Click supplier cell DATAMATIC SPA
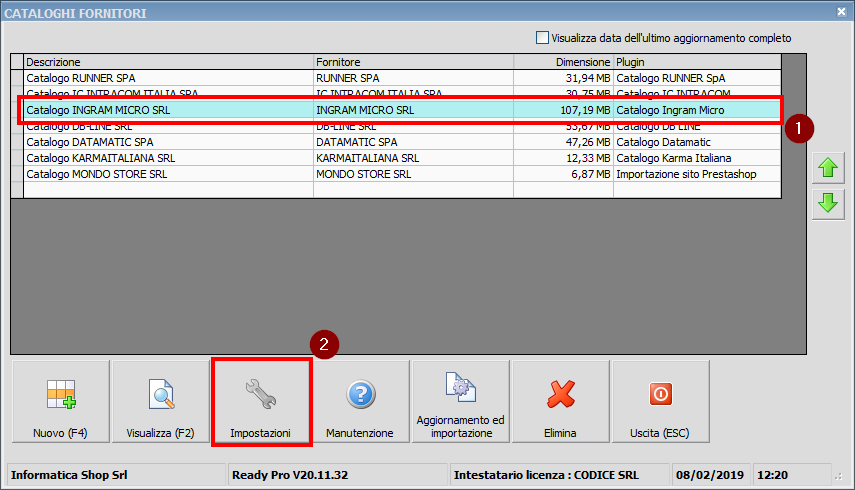This screenshot has height=490, width=855. (x=413, y=142)
